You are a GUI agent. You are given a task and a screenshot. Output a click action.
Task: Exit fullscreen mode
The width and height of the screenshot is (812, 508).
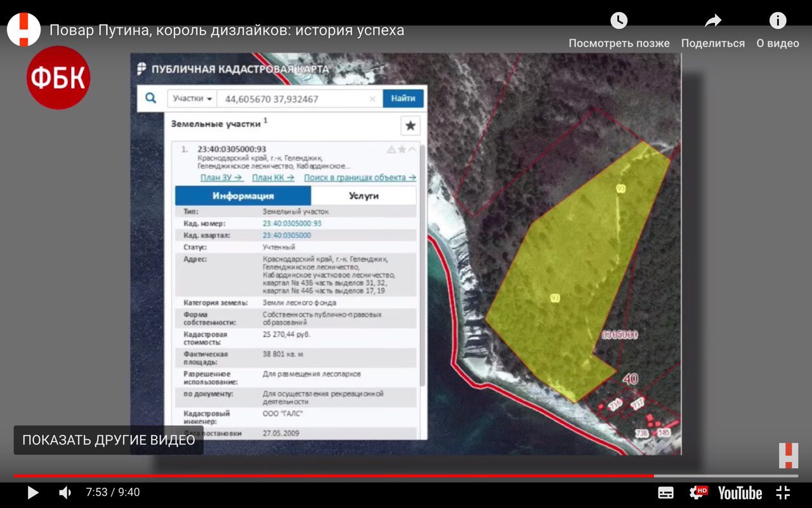pos(783,493)
